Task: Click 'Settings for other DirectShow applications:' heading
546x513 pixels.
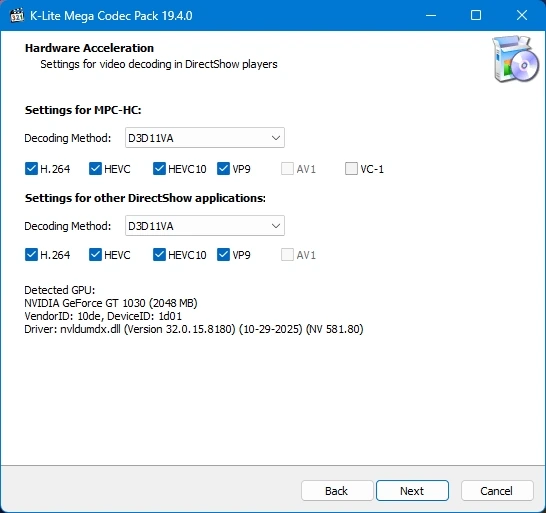Action: 145,198
